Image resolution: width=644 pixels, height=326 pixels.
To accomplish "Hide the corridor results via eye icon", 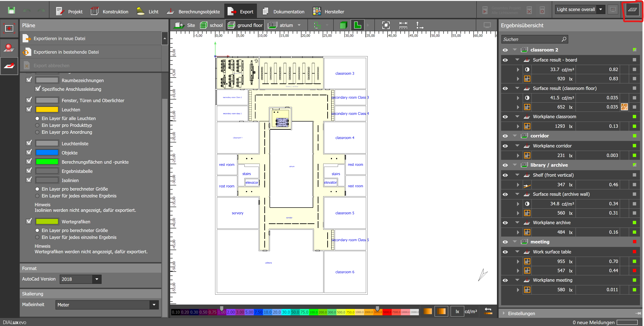I will tap(505, 136).
